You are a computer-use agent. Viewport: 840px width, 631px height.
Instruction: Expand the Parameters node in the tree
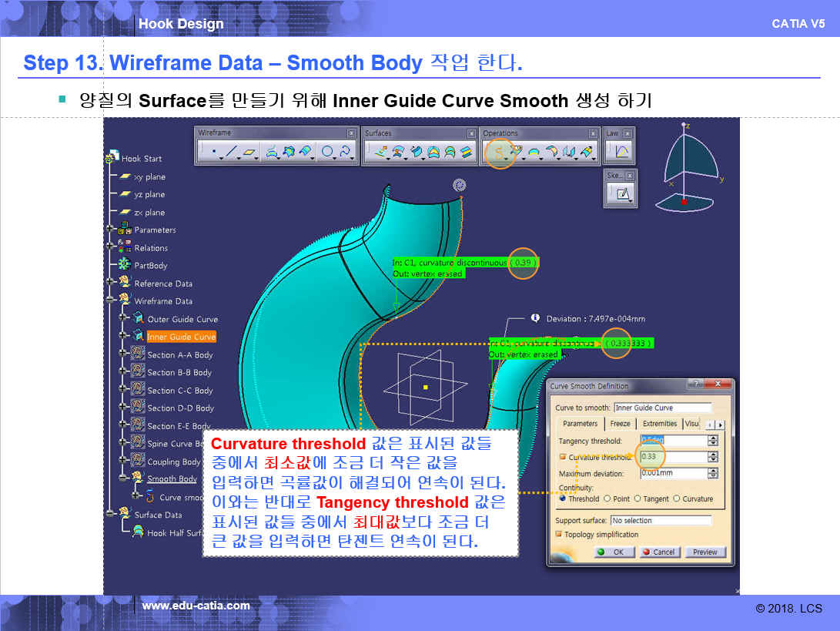coord(111,230)
